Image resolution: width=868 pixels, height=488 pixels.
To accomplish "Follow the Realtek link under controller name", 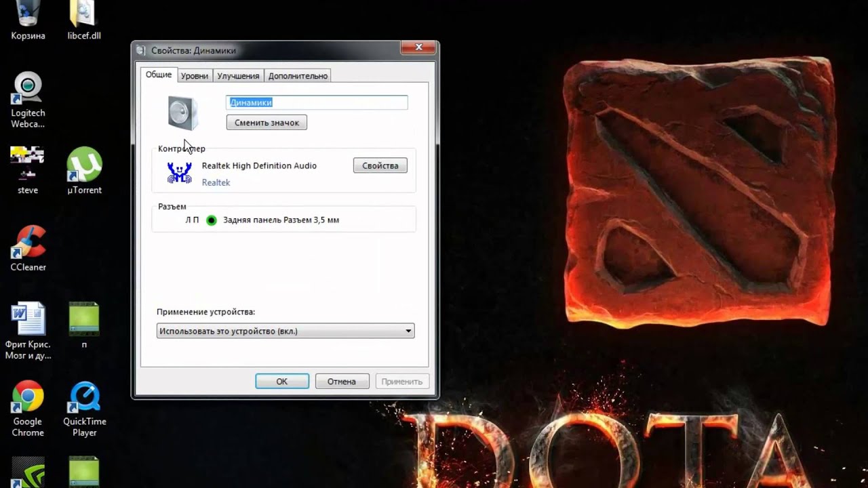I will [216, 182].
